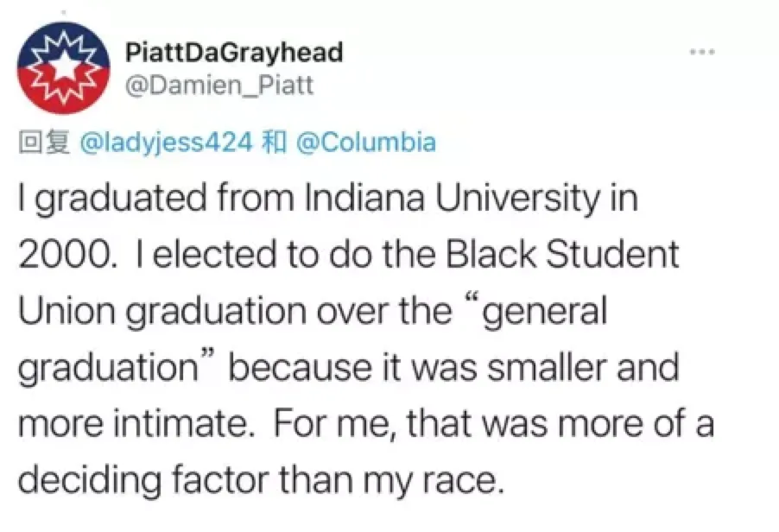Open the @Damien_Piatt handle link
The height and width of the screenshot is (532, 779).
[218, 85]
